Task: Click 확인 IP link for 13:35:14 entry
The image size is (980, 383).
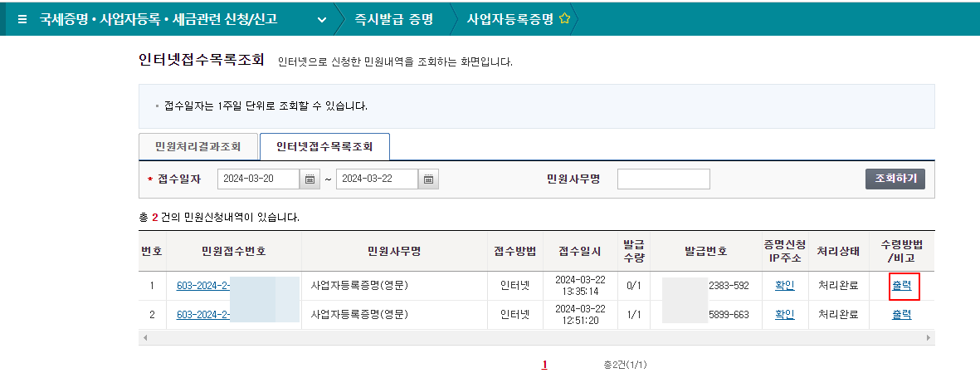Action: 784,286
